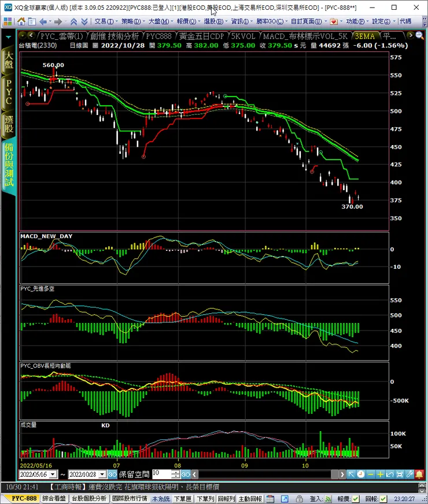The height and width of the screenshot is (504, 428).
Task: Click the double down chevron icon
Action: (84, 21)
